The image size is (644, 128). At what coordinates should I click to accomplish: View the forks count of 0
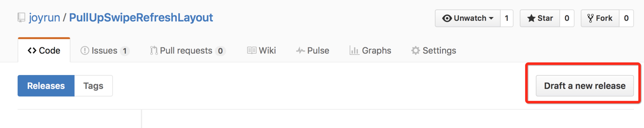pyautogui.click(x=626, y=18)
